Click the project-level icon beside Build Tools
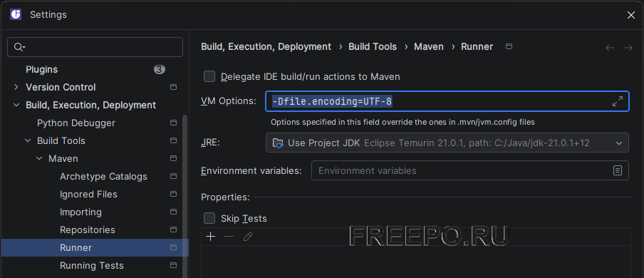This screenshot has width=644, height=278. click(173, 140)
